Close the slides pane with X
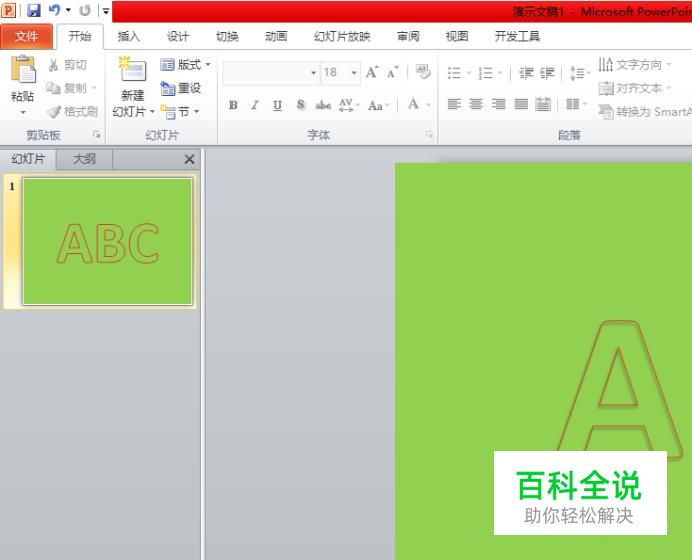Image resolution: width=692 pixels, height=560 pixels. [x=189, y=159]
